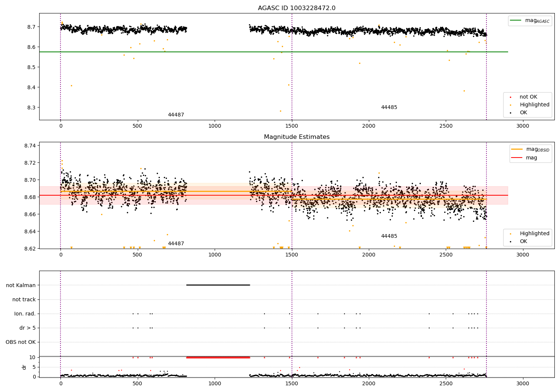Screen dimensions: 560x392
Task: Click the 44487 annotation in the top plot
Action: 176,115
